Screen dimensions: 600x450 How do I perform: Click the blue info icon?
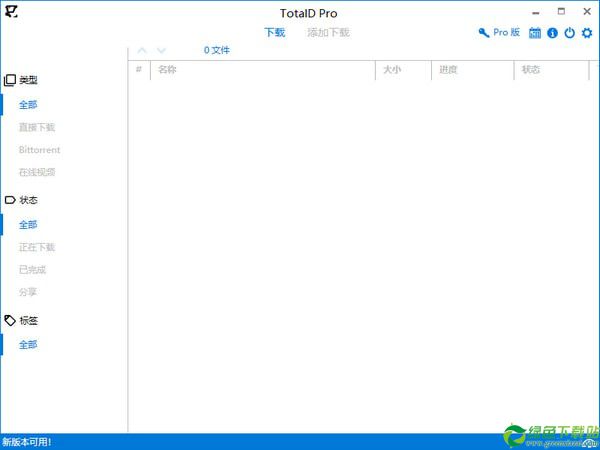coord(552,33)
